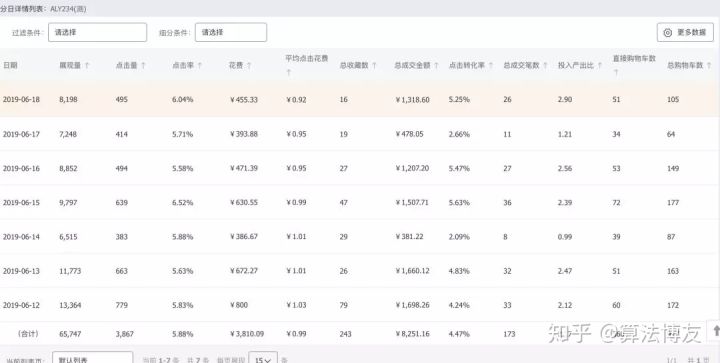Click total cart count 105
This screenshot has height=363, width=720.
click(673, 100)
